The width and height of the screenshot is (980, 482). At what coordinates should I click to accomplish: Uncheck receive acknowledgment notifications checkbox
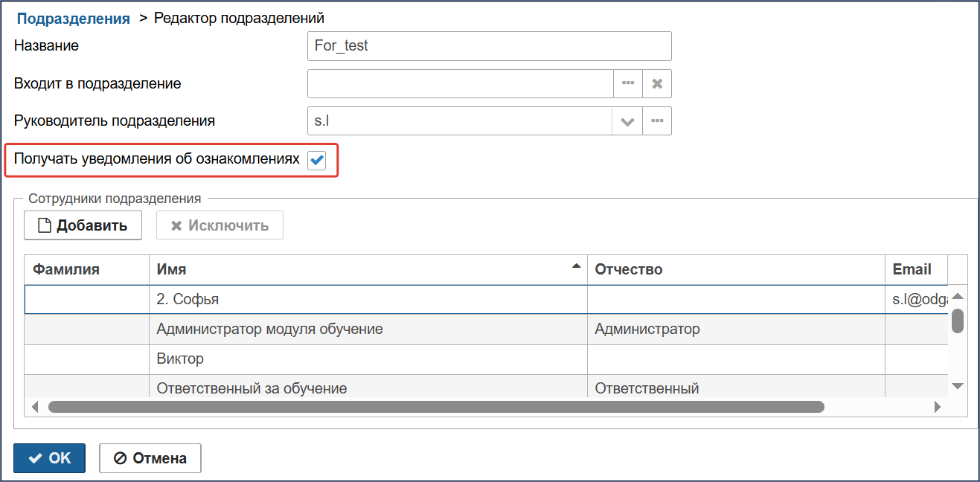pos(317,160)
